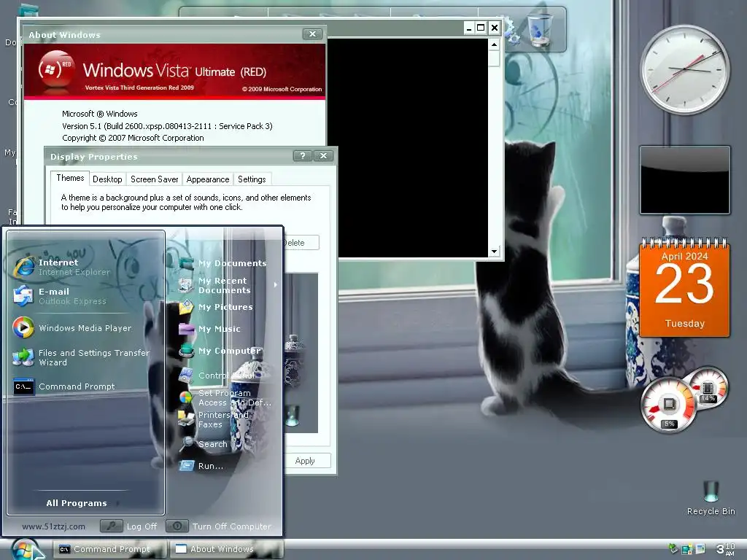Image resolution: width=747 pixels, height=560 pixels.
Task: Open My Computer from Start menu
Action: [222, 351]
